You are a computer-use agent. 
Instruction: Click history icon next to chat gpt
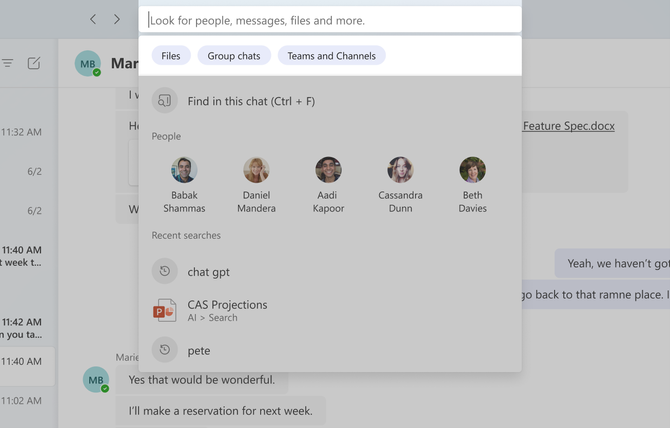coord(165,271)
